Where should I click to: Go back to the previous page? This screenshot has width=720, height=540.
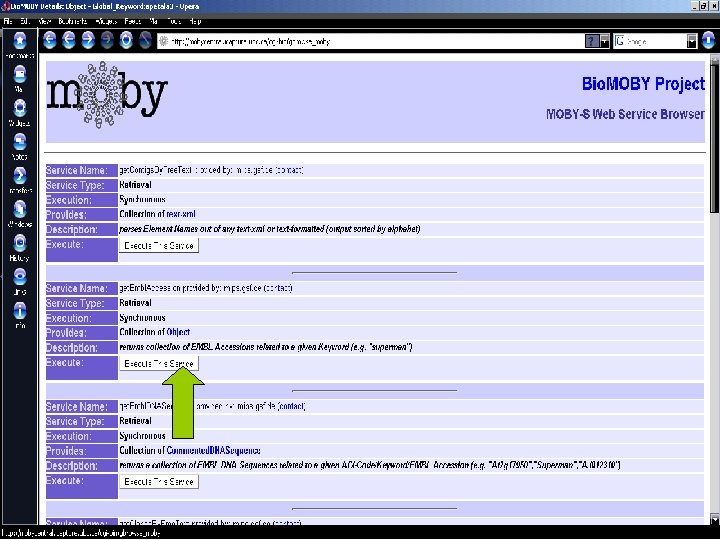click(x=69, y=41)
